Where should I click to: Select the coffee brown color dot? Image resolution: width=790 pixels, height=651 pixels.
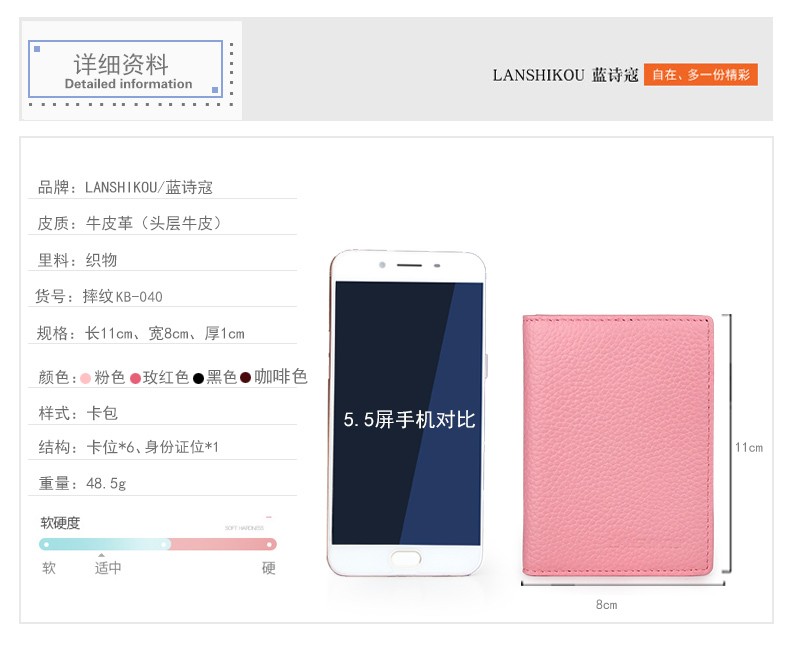[x=245, y=378]
